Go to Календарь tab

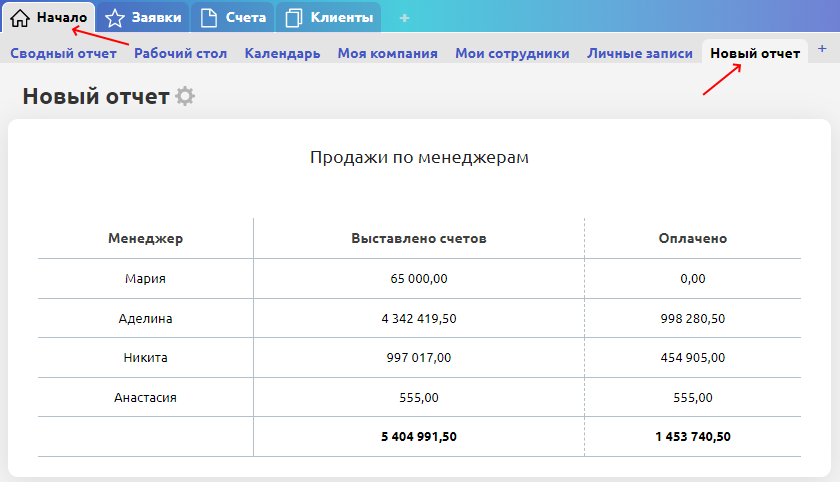point(282,53)
